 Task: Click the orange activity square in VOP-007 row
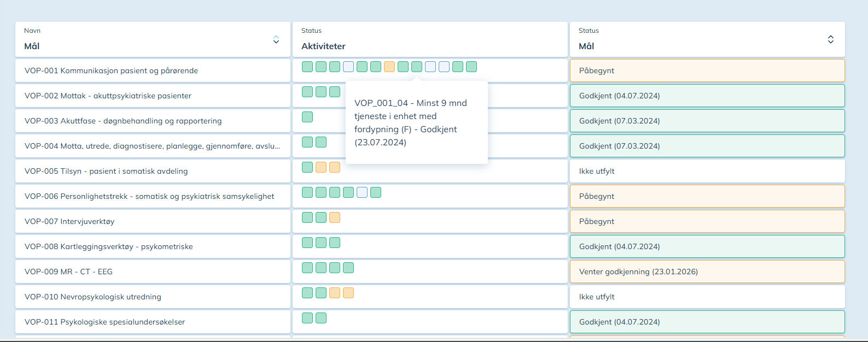pos(335,217)
